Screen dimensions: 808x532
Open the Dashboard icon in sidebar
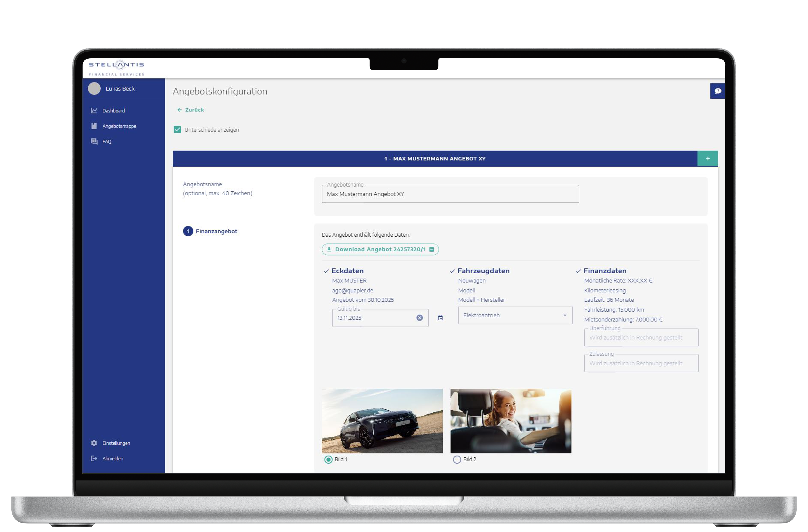[94, 110]
